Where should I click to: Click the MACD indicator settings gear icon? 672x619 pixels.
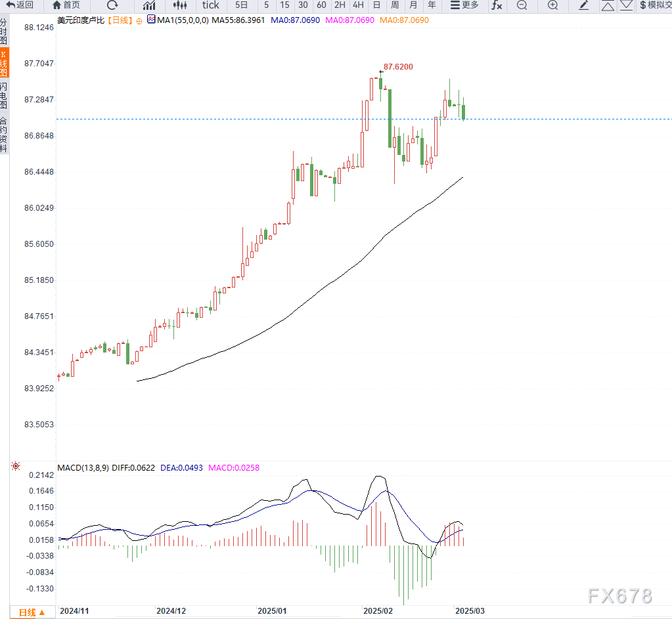[16, 466]
